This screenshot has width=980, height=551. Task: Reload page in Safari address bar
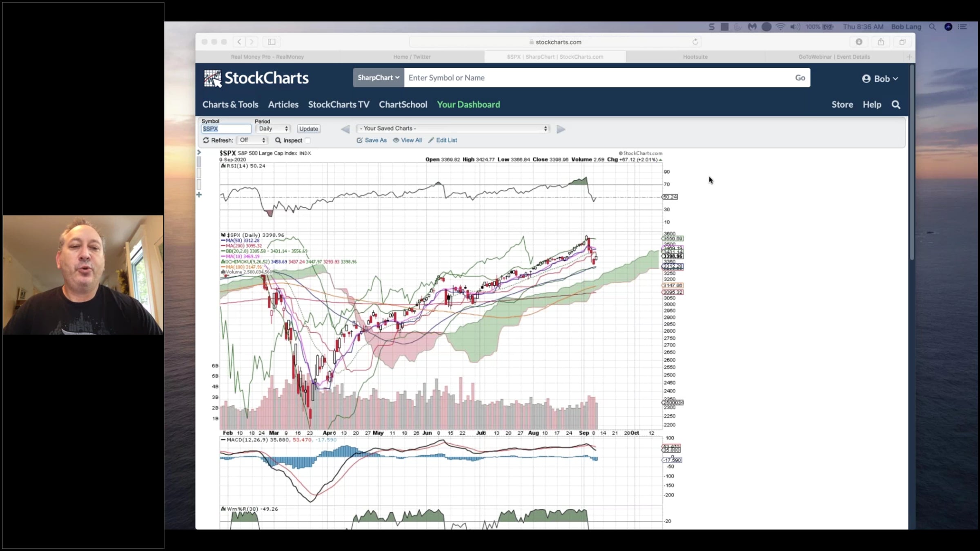695,42
